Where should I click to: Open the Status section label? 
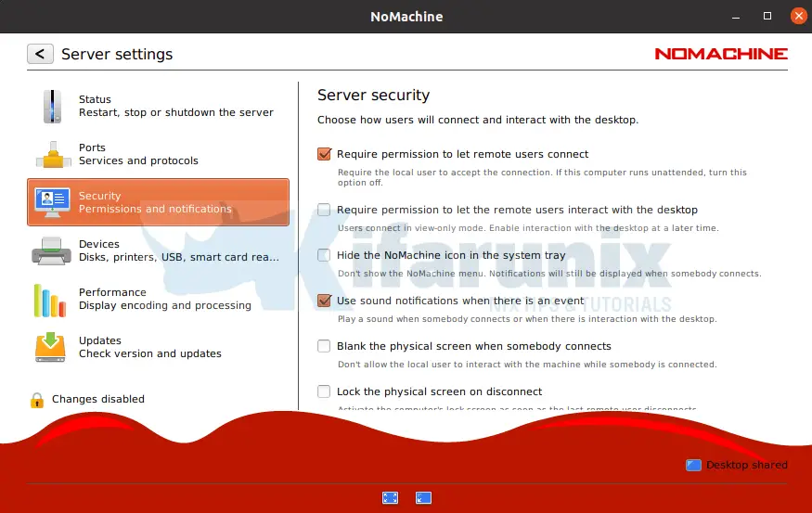[x=95, y=99]
